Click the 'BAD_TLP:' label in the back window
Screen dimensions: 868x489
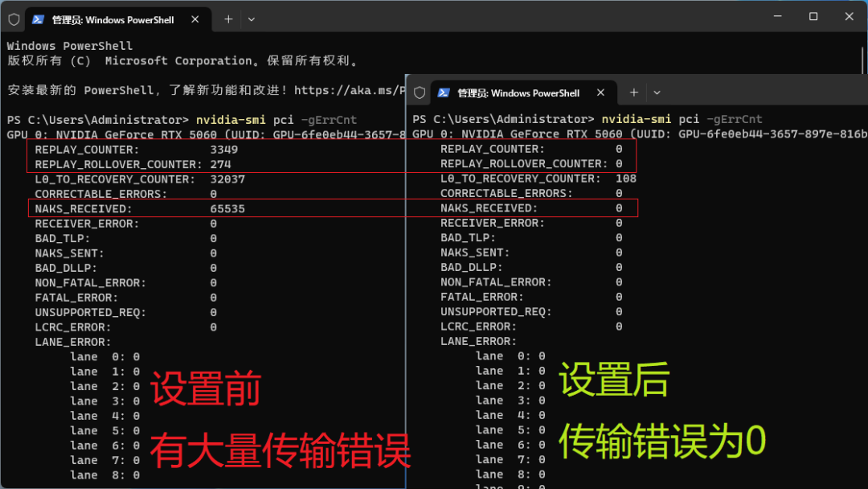tap(63, 239)
